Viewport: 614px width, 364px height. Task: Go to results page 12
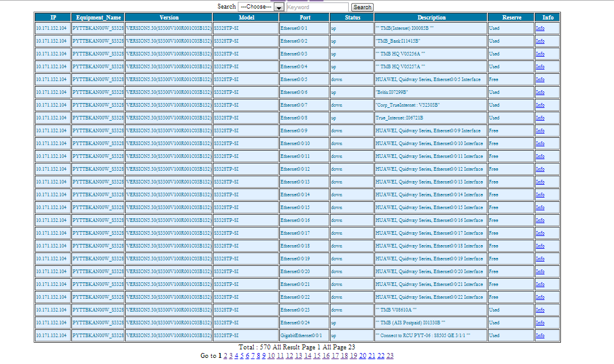pyautogui.click(x=290, y=356)
